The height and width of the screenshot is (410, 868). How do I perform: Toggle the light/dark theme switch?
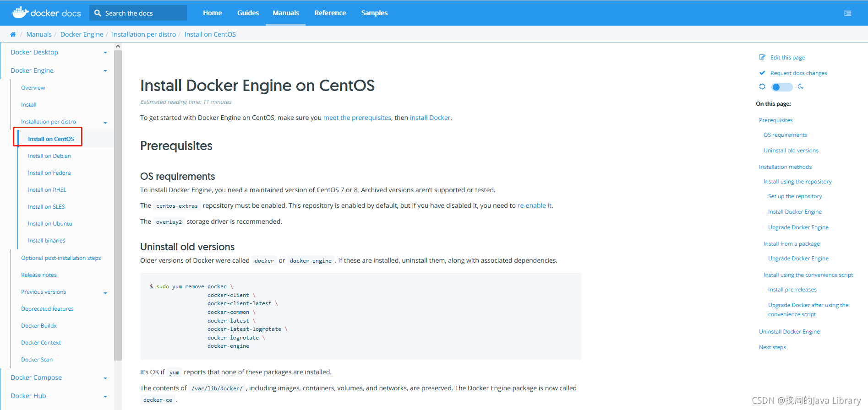coord(781,87)
